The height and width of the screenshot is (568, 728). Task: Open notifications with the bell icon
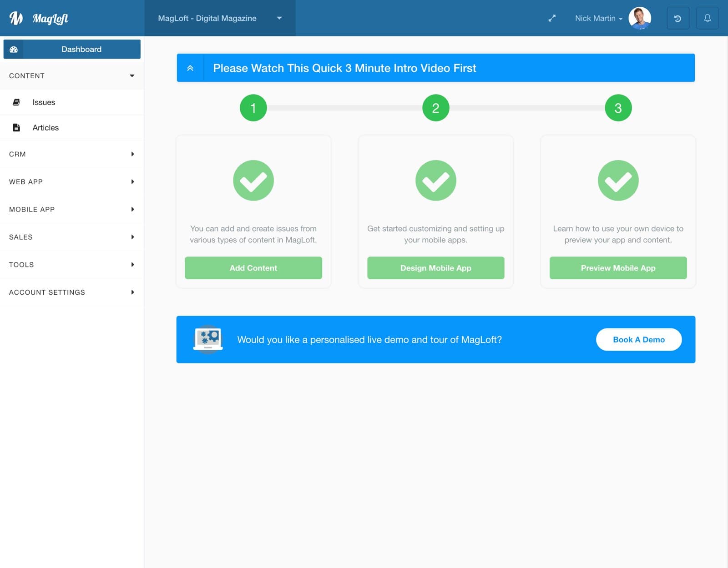point(708,18)
